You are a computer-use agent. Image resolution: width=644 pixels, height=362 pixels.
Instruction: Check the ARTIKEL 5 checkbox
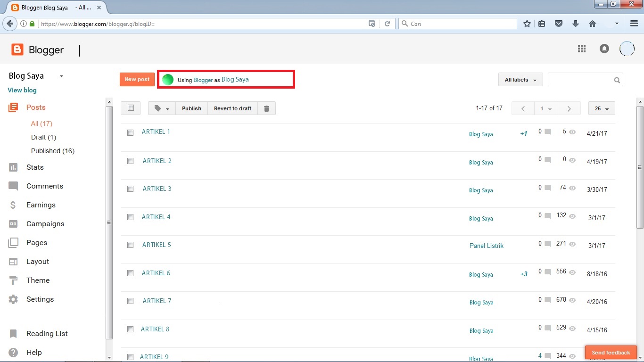[x=131, y=245]
